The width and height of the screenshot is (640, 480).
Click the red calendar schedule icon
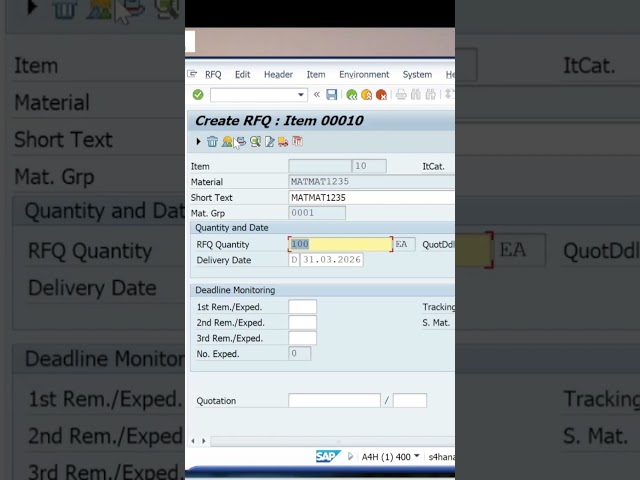[x=298, y=141]
